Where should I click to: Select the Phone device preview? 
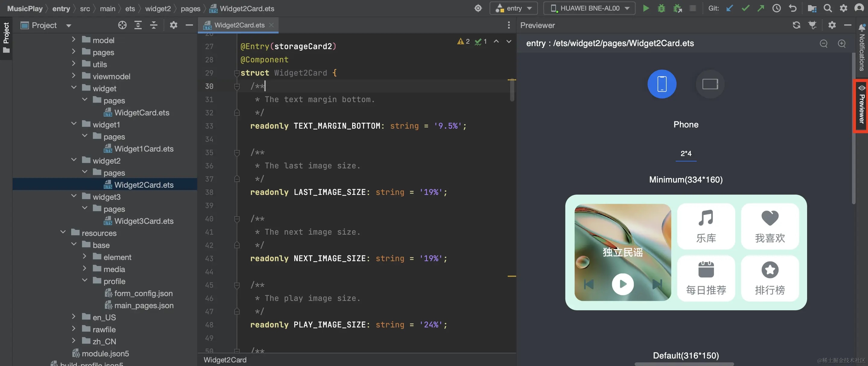click(661, 84)
